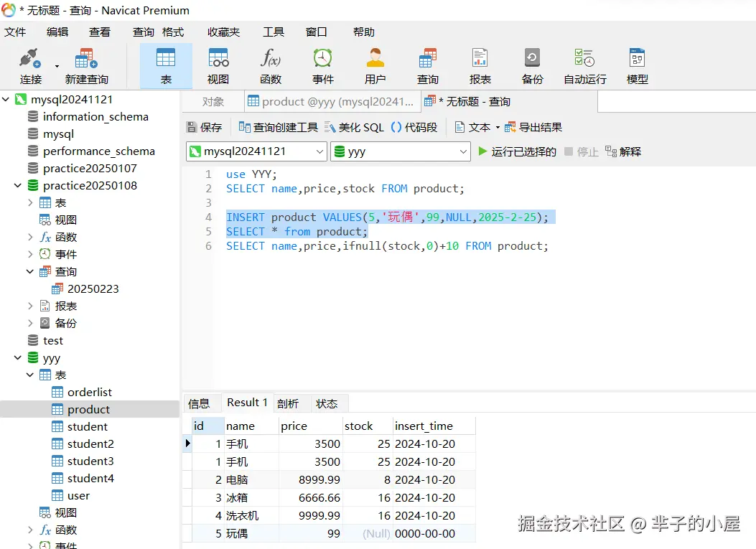
Task: Open the yyy database combo box
Action: (400, 151)
